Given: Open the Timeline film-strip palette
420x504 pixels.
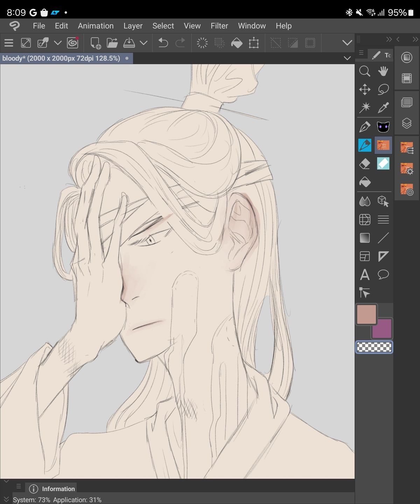Looking at the screenshot, I should coord(407,78).
